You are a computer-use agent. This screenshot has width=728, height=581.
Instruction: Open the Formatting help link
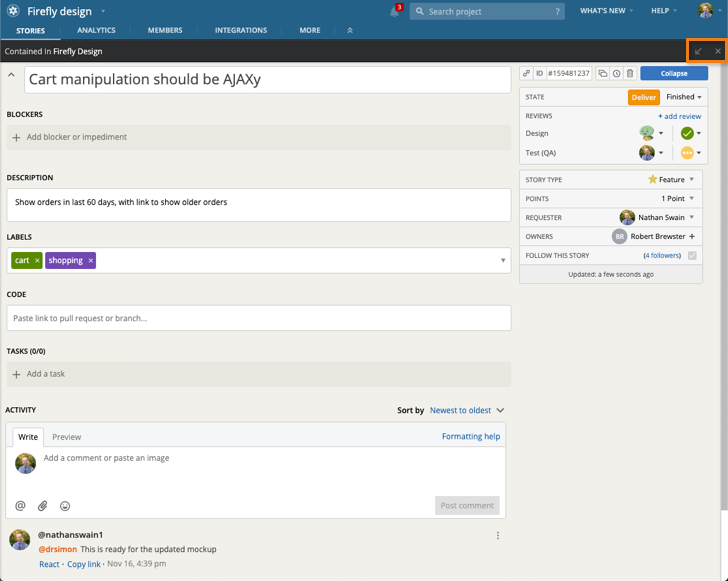[x=470, y=437]
